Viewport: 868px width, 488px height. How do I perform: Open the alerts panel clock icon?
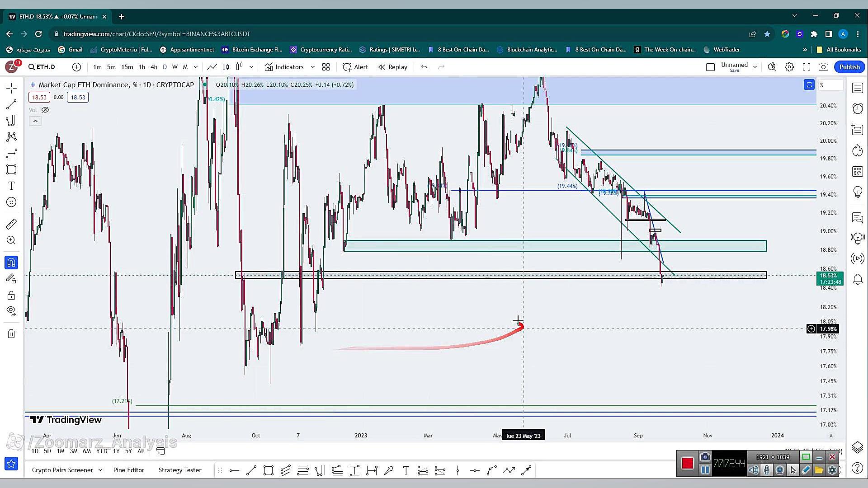click(857, 108)
